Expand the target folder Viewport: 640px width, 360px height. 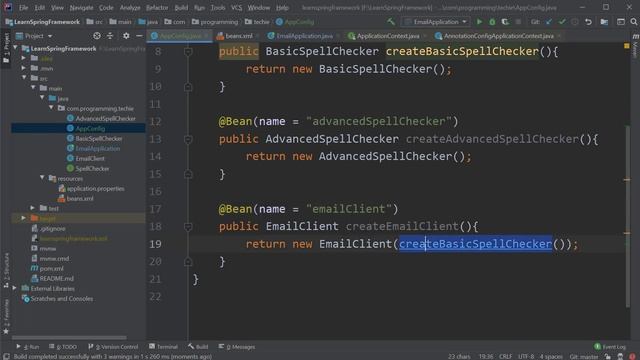pos(24,218)
